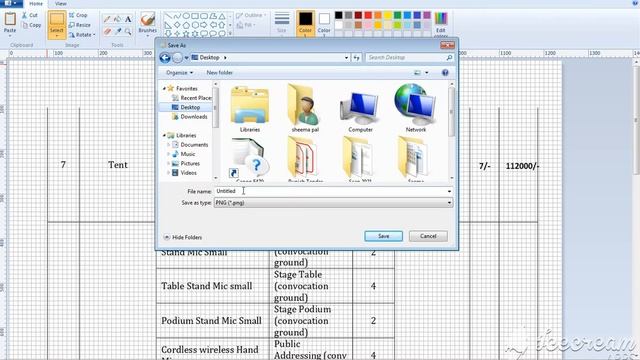The height and width of the screenshot is (360, 640).
Task: Switch to the Home ribbon tab
Action: pyautogui.click(x=36, y=4)
